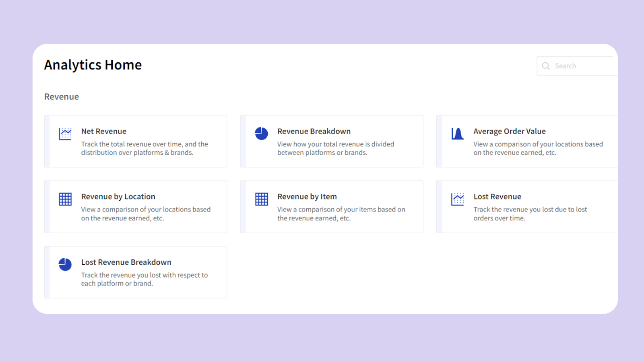This screenshot has height=362, width=644.
Task: Click the Average Order Value distribution icon
Action: pyautogui.click(x=457, y=133)
